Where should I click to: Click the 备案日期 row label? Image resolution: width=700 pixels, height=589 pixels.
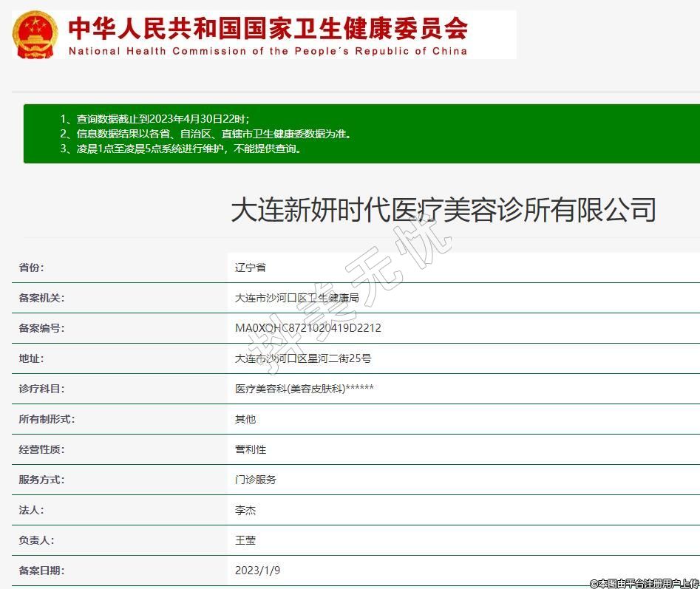click(x=41, y=571)
